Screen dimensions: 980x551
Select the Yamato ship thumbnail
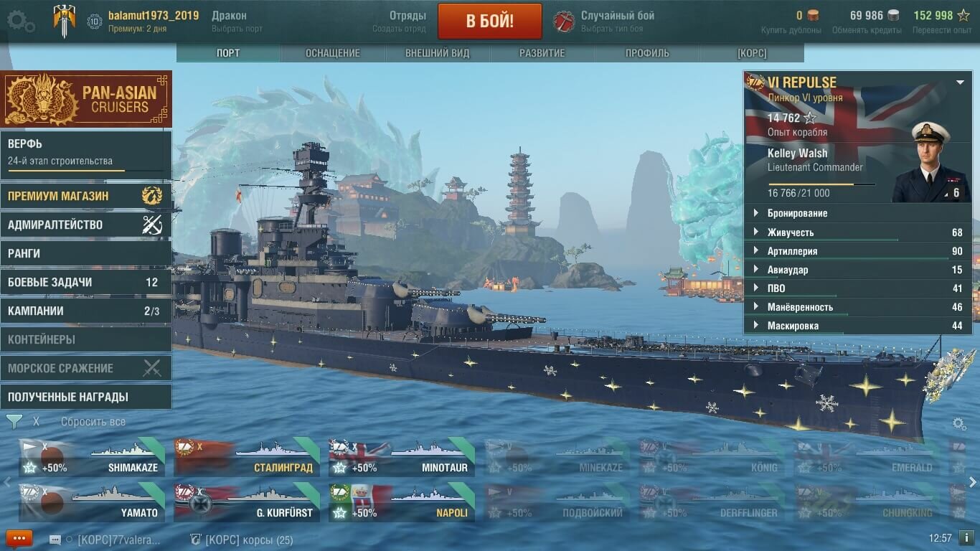[92, 502]
